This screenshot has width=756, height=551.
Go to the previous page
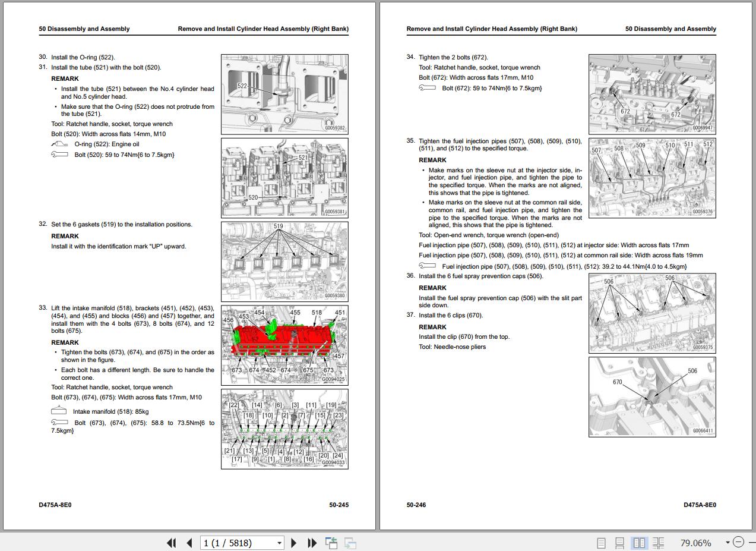(189, 543)
